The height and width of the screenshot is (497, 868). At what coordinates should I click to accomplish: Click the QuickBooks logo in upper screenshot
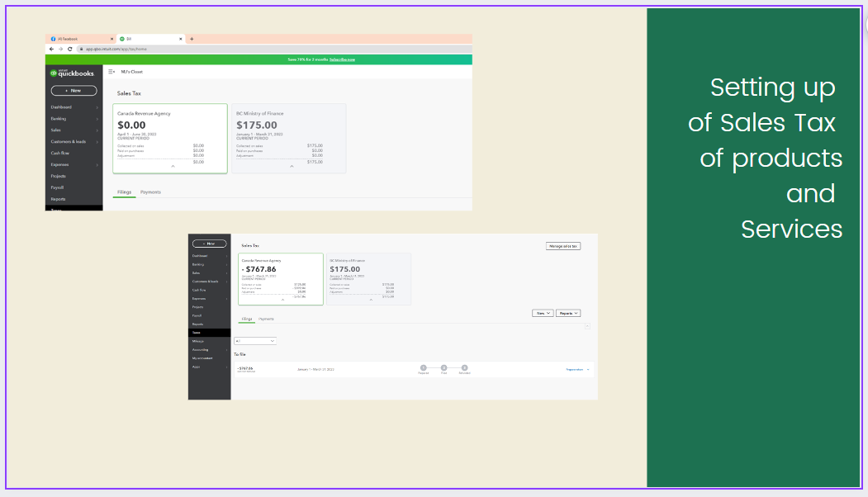click(x=73, y=73)
